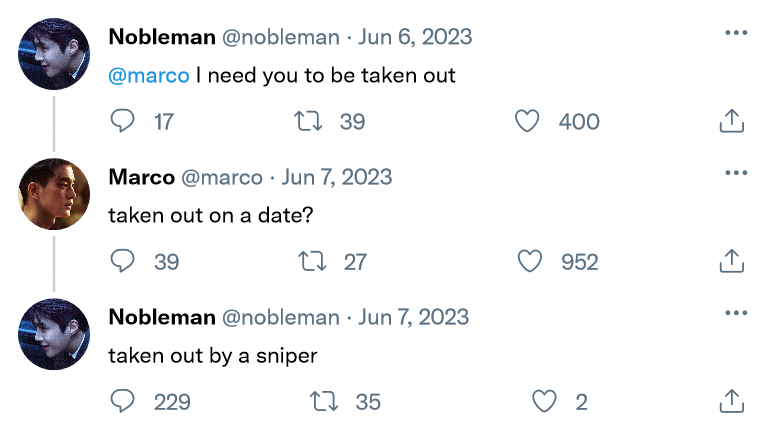Share the 'taken out by a sniper' tweet
This screenshot has width=768, height=433.
(x=732, y=401)
